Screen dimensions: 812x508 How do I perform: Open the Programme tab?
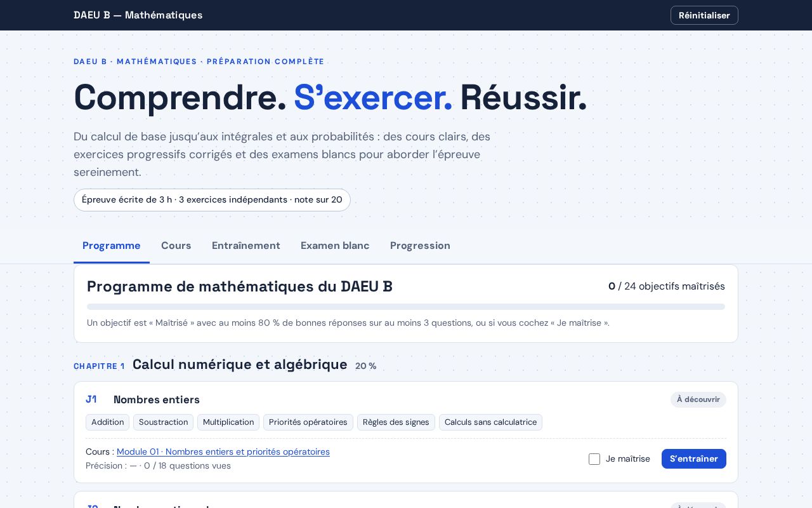tap(112, 246)
